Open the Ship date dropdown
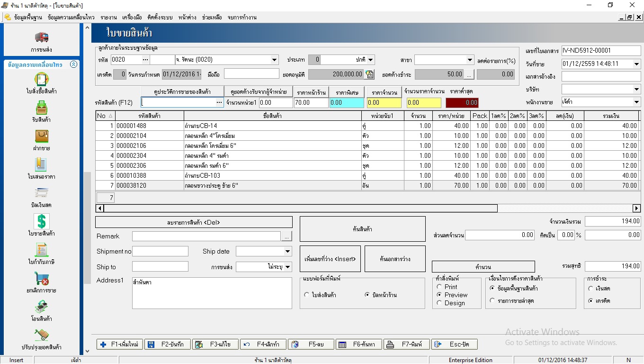644x364 pixels. click(x=287, y=252)
